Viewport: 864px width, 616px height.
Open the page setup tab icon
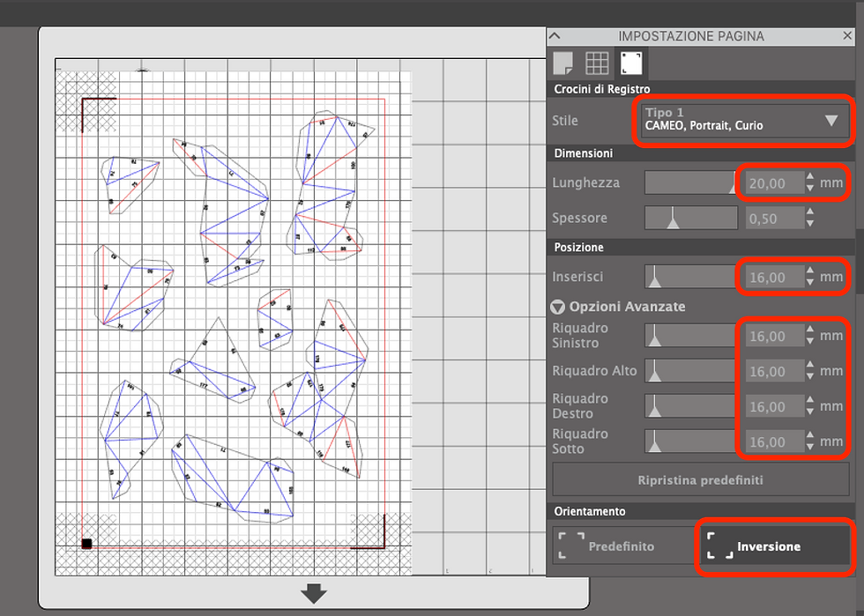click(562, 63)
